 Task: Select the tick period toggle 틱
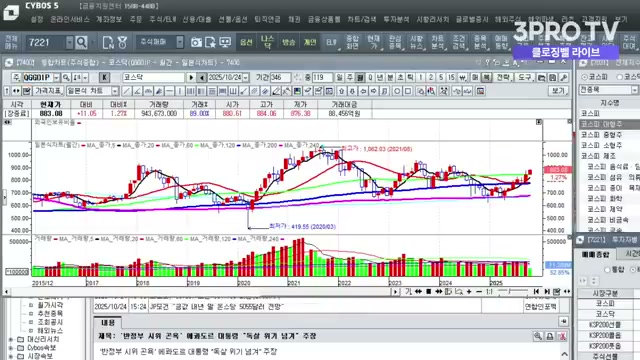410,78
